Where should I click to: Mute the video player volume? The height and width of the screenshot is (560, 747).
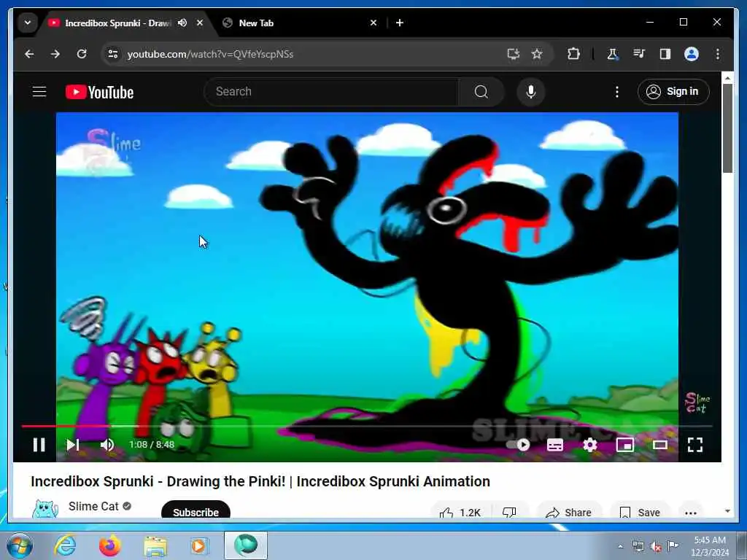coord(107,445)
